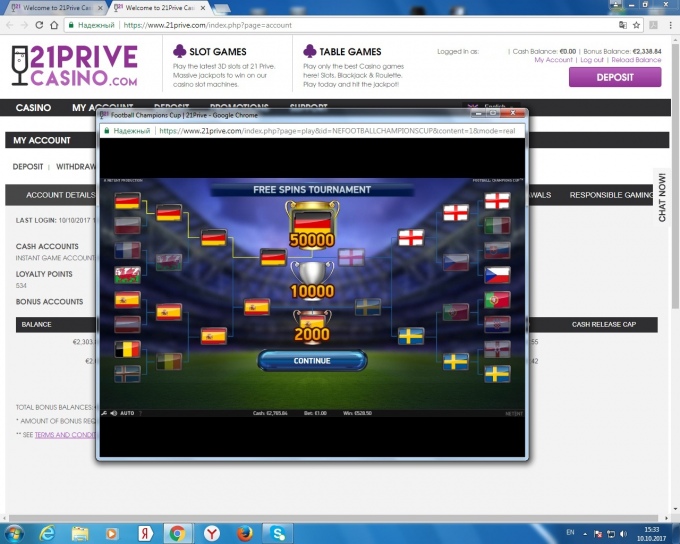Click the 21Prive Casino logo
The image size is (680, 544).
pyautogui.click(x=75, y=65)
